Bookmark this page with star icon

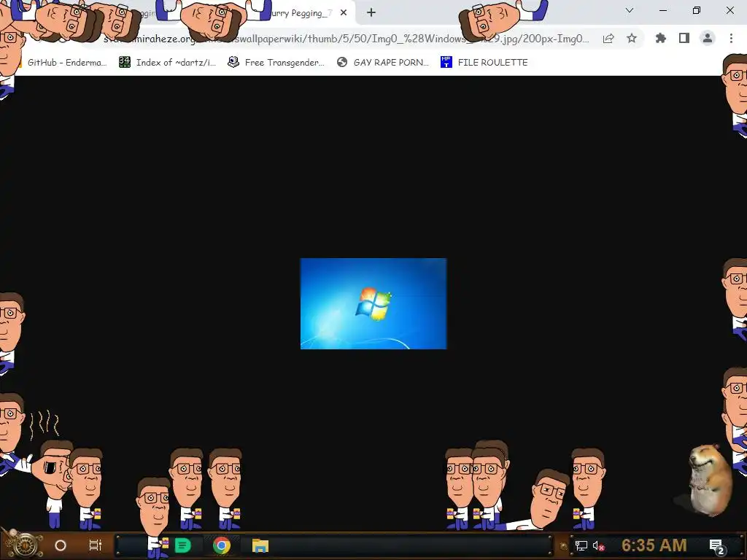point(632,39)
